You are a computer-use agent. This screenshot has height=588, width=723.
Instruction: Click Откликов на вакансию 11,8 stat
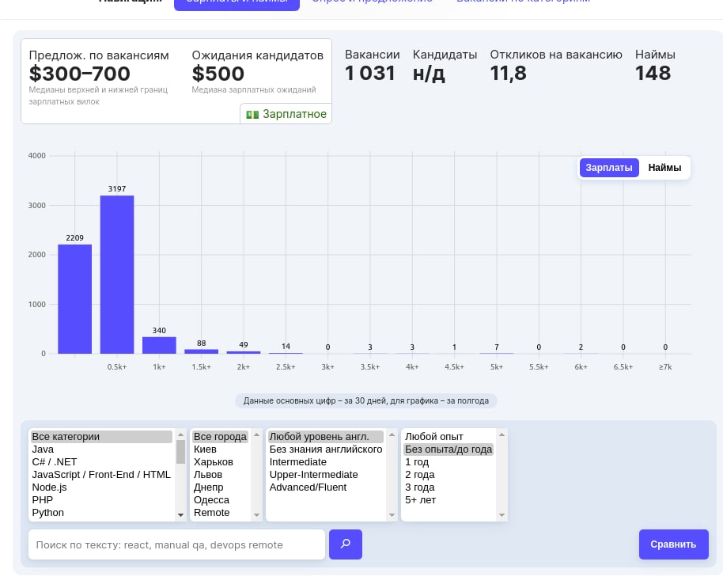[555, 66]
